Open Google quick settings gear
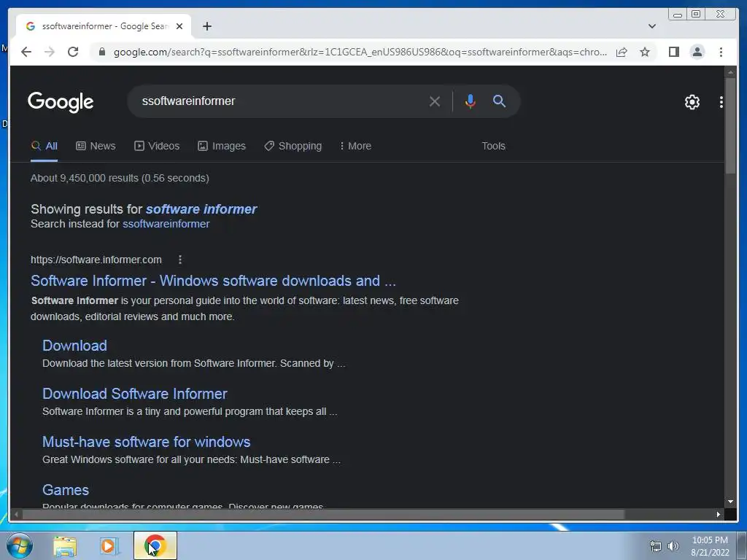The width and height of the screenshot is (747, 560). (692, 102)
